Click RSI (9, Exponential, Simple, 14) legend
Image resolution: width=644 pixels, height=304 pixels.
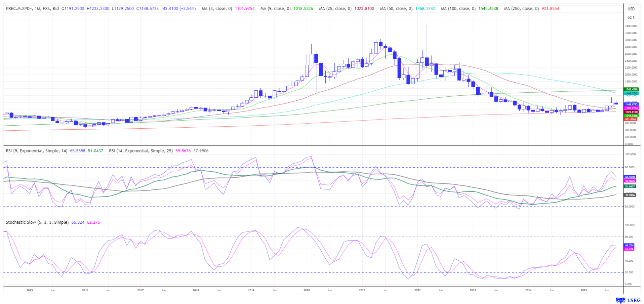click(x=37, y=151)
